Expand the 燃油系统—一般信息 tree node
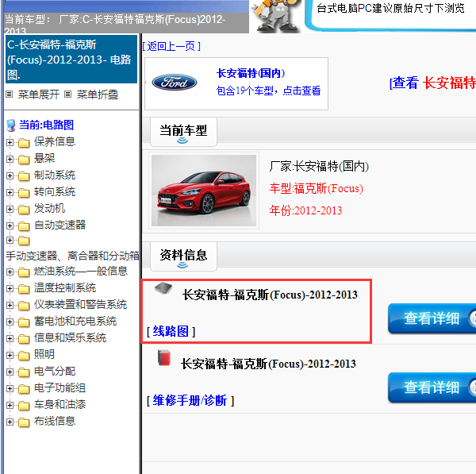The width and height of the screenshot is (476, 474). (x=10, y=272)
